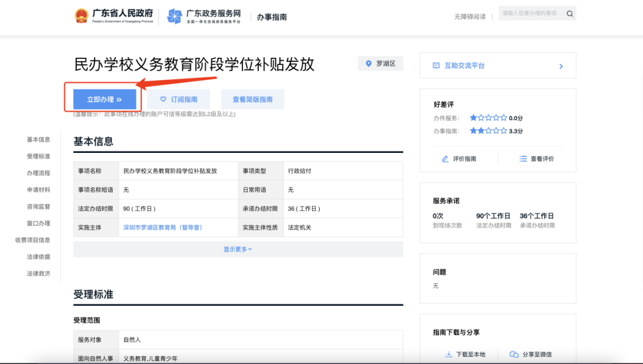Screen dimensions: 643x364
Task: Click the location pin icon 罗湖区
Action: click(369, 64)
